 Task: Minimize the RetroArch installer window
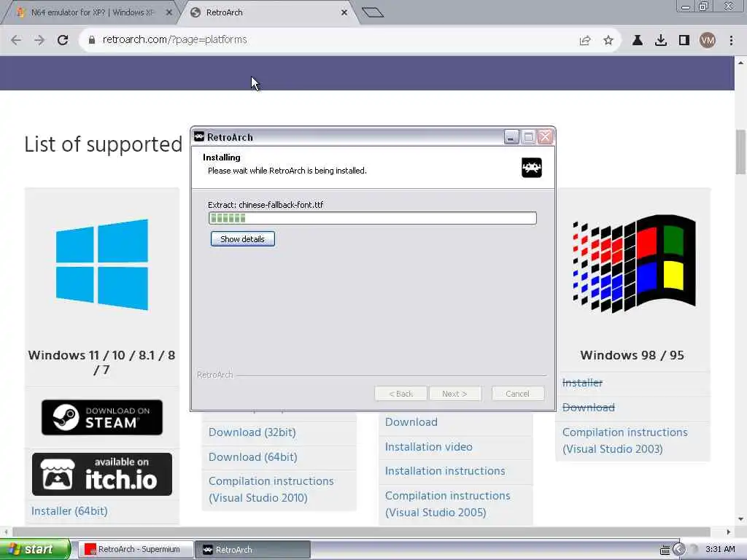point(511,138)
